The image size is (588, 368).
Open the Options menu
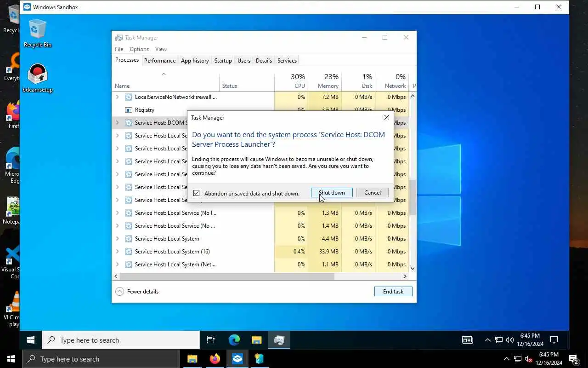tap(139, 49)
